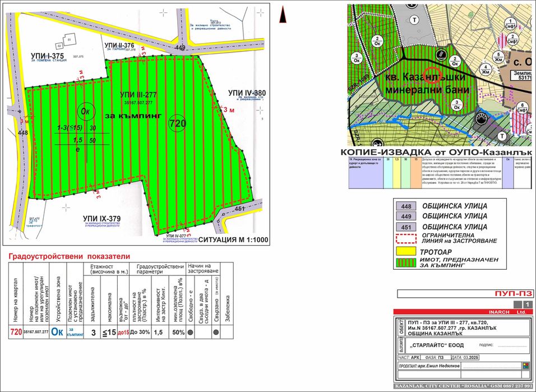
Task: Select the green striped camping legend swatch
Action: [406, 262]
